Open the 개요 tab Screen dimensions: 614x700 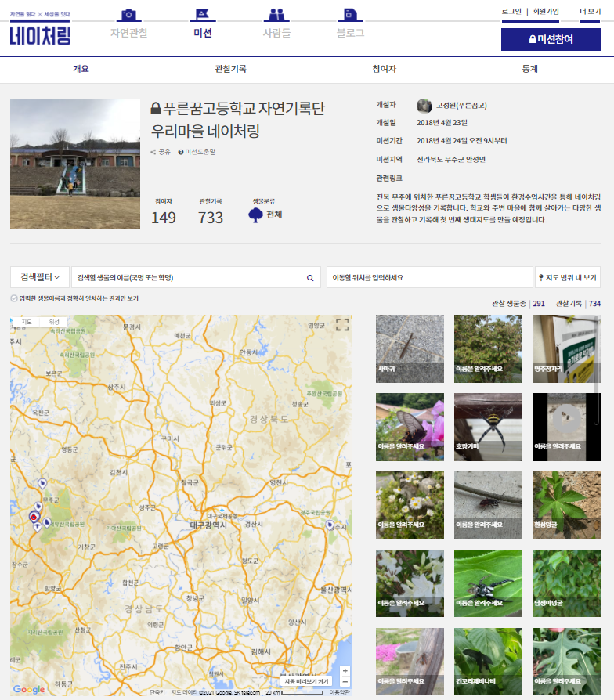tap(81, 69)
